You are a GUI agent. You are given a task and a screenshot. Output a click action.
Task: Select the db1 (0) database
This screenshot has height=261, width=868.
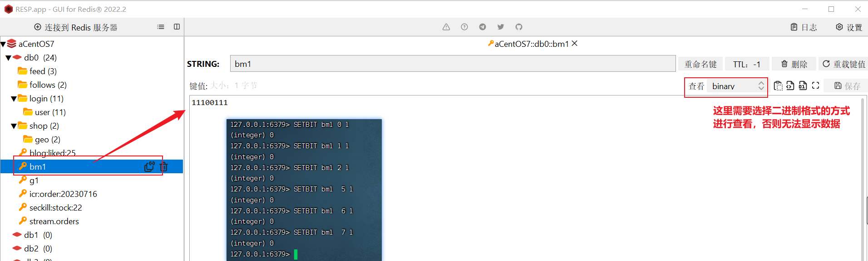pyautogui.click(x=38, y=235)
